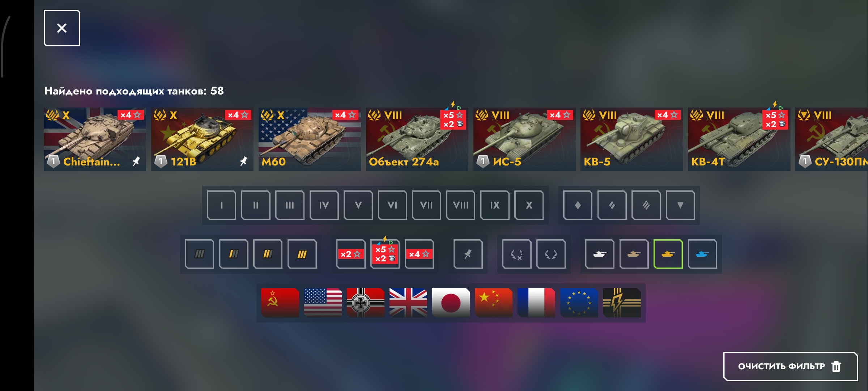Choose the Объект 274а tank card
This screenshot has width=868, height=391.
tap(417, 139)
